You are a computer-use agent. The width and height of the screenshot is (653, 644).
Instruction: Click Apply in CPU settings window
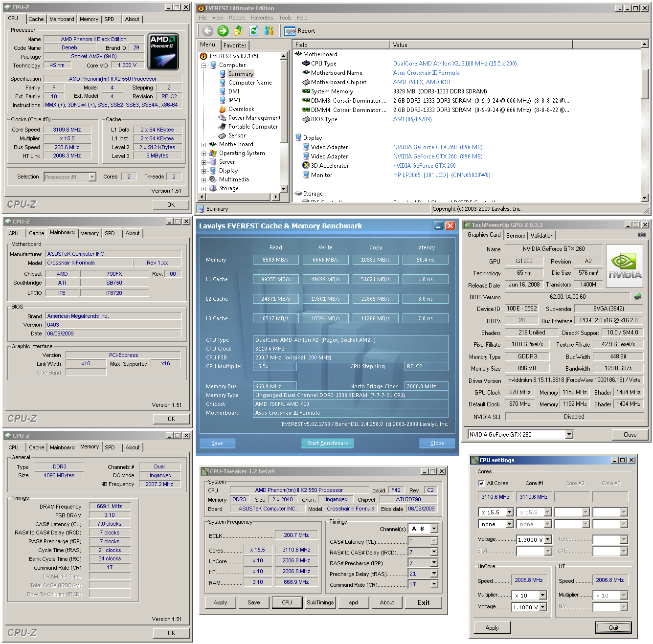click(x=492, y=628)
